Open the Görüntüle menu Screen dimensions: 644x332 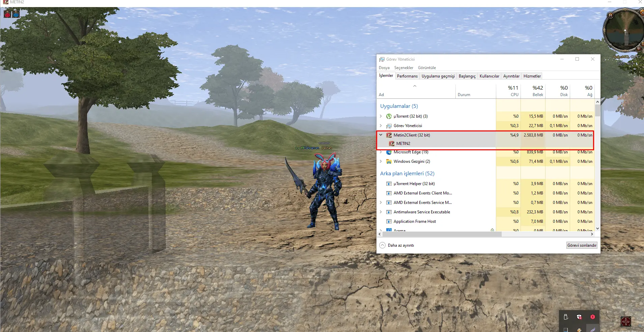[427, 68]
